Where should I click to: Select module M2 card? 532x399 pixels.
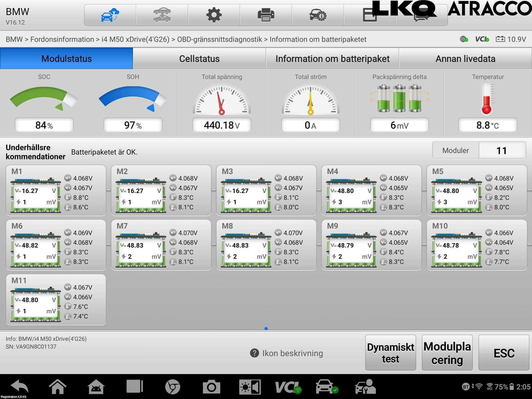[x=161, y=190]
